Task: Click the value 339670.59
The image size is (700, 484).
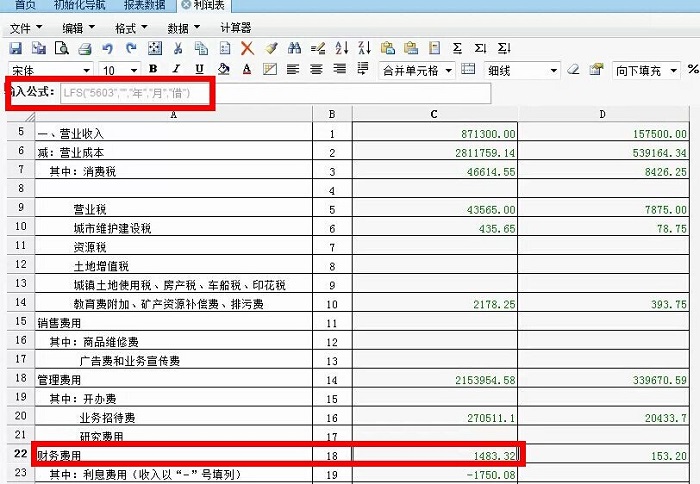Action: pos(659,380)
